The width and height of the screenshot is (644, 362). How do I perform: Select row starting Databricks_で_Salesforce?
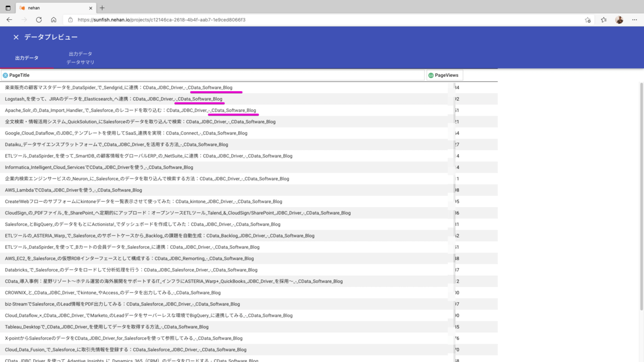pyautogui.click(x=249, y=270)
